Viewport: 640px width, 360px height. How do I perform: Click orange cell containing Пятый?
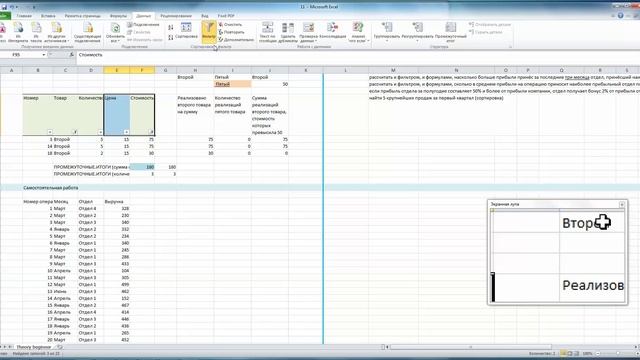[233, 84]
